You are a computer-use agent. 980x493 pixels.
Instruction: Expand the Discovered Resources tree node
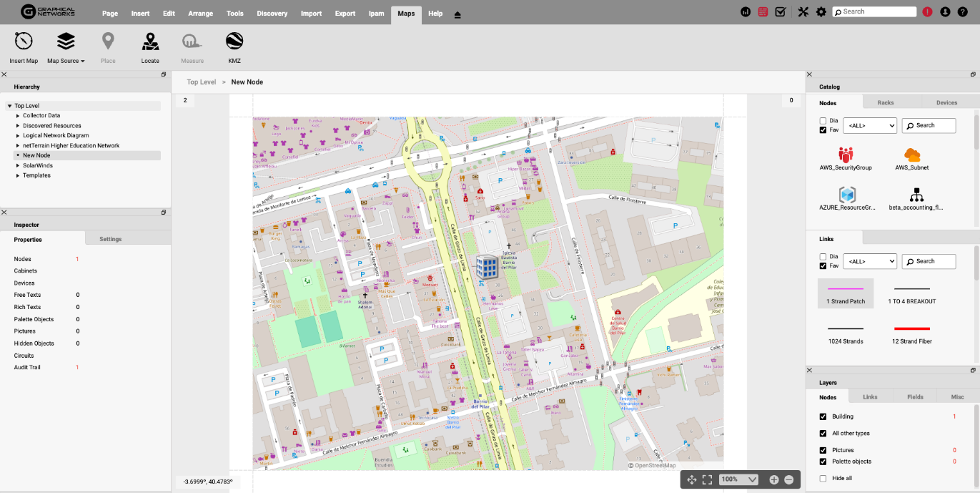click(18, 126)
